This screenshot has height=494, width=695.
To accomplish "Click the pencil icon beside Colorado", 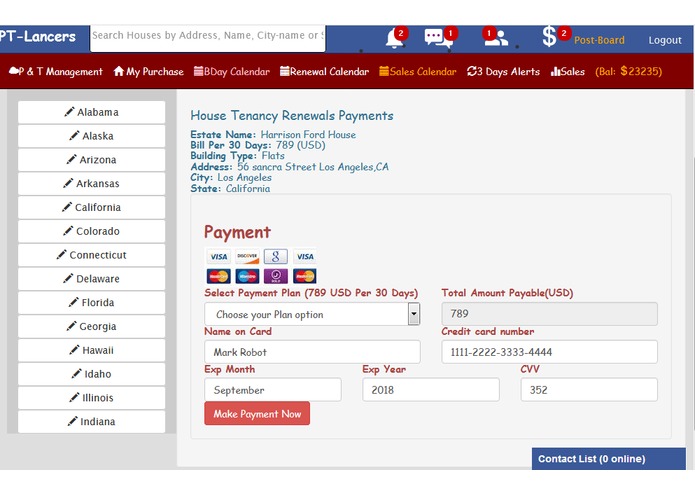I will (x=68, y=231).
